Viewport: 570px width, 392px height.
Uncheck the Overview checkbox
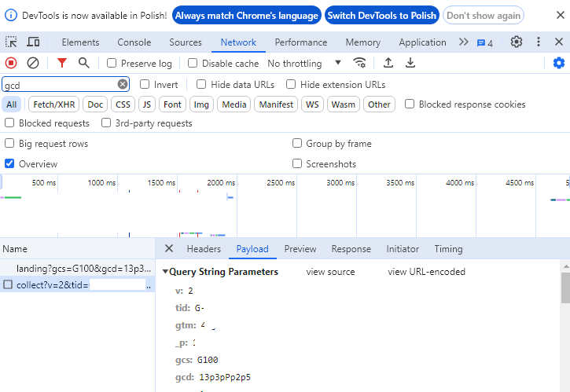pyautogui.click(x=9, y=164)
